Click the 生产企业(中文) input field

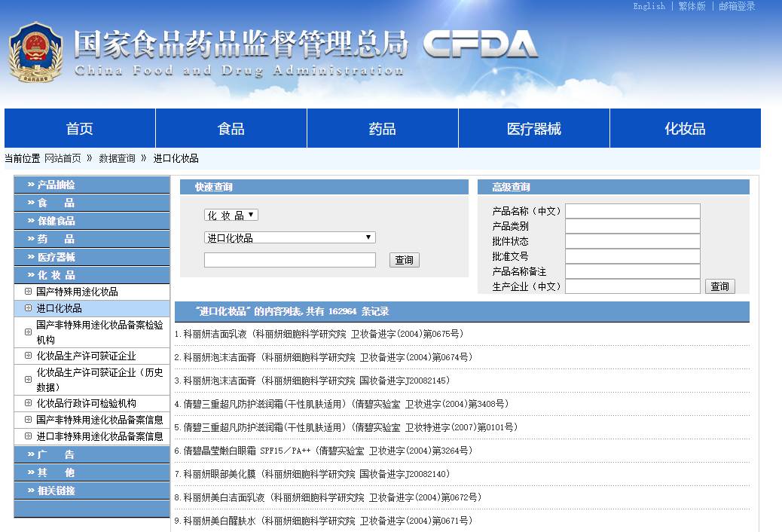click(632, 286)
